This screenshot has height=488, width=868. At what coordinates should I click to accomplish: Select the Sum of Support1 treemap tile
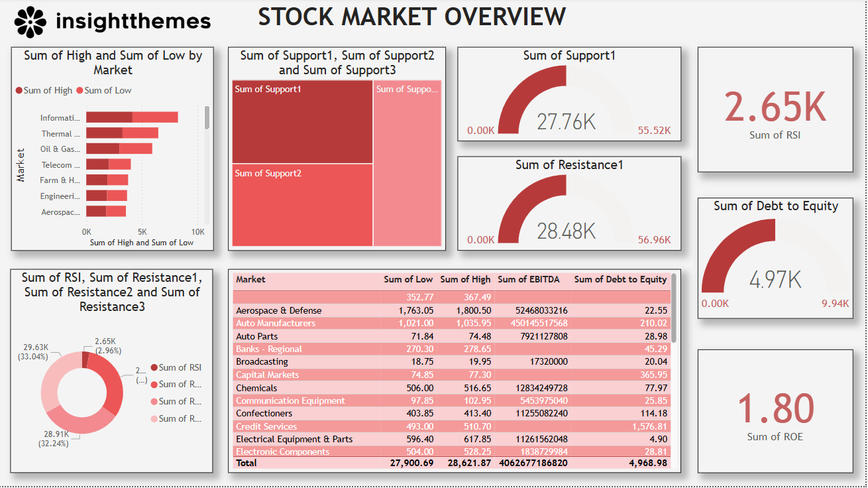(302, 122)
